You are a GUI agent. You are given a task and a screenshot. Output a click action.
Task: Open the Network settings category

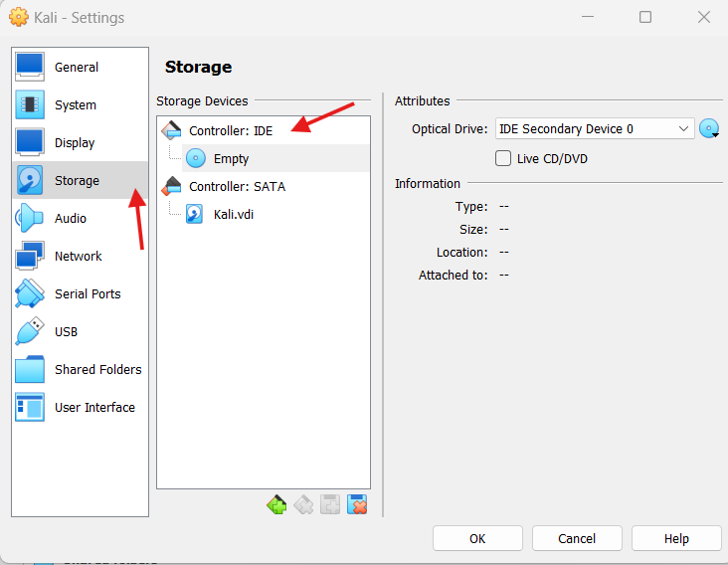[80, 256]
